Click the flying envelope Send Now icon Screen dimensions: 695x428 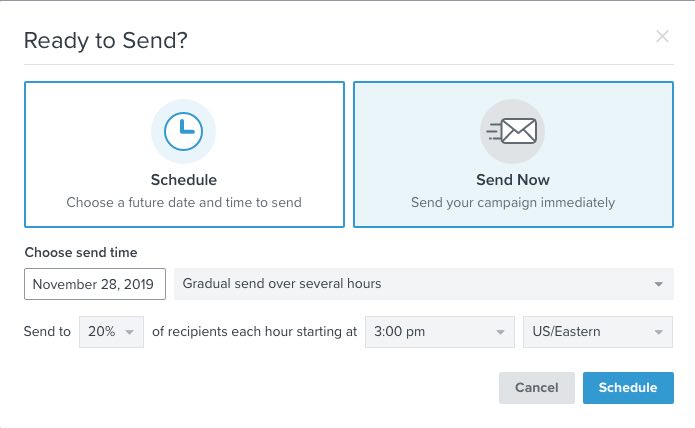click(512, 131)
